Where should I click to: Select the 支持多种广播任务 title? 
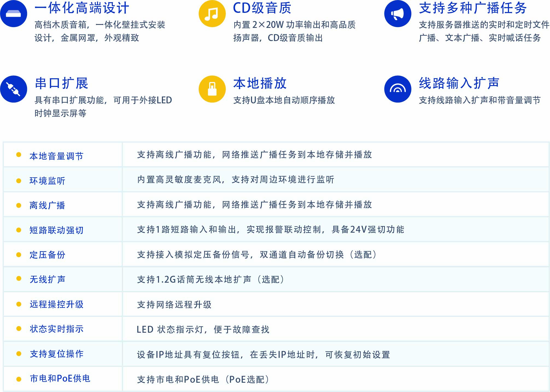(473, 8)
